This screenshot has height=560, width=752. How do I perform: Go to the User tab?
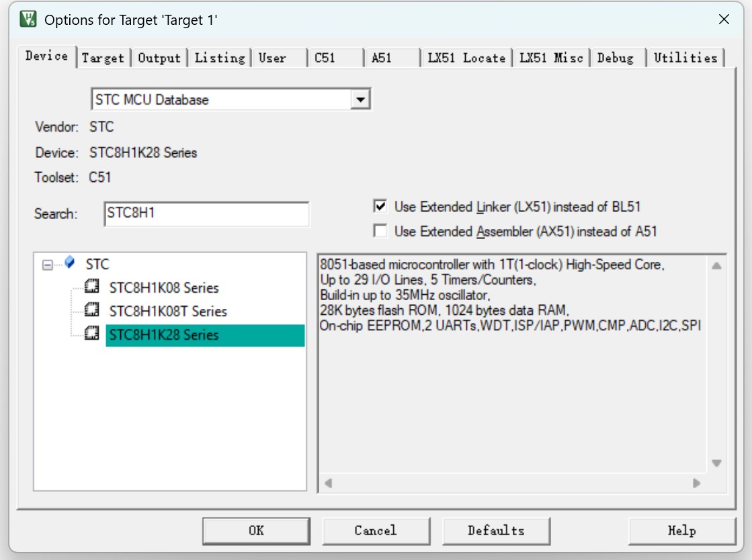pos(279,58)
